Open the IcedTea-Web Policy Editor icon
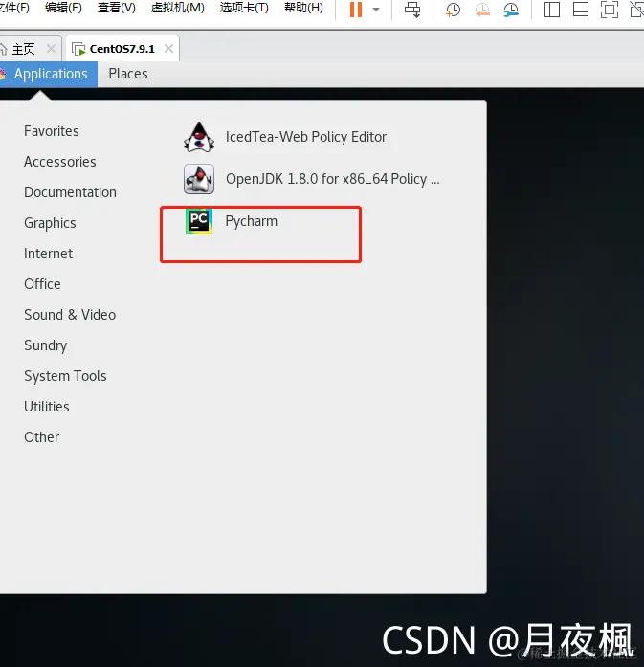 click(x=199, y=138)
